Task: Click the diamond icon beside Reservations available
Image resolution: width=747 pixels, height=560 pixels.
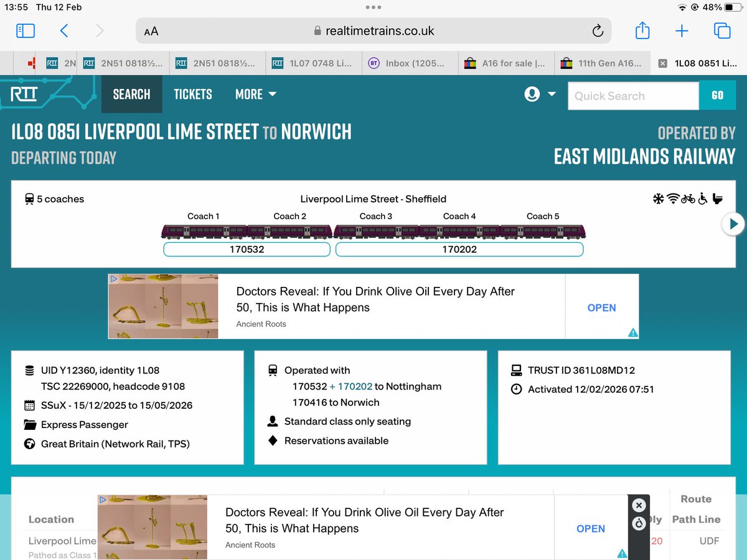Action: (x=273, y=441)
